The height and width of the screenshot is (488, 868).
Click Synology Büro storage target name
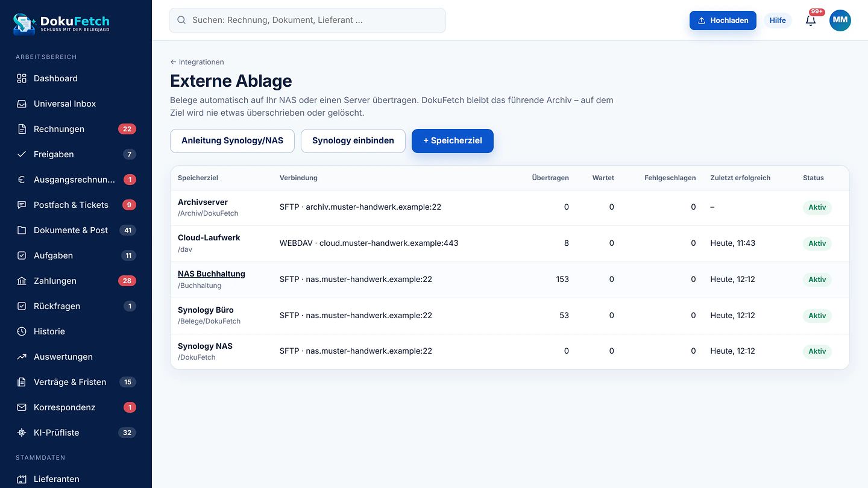[206, 310]
